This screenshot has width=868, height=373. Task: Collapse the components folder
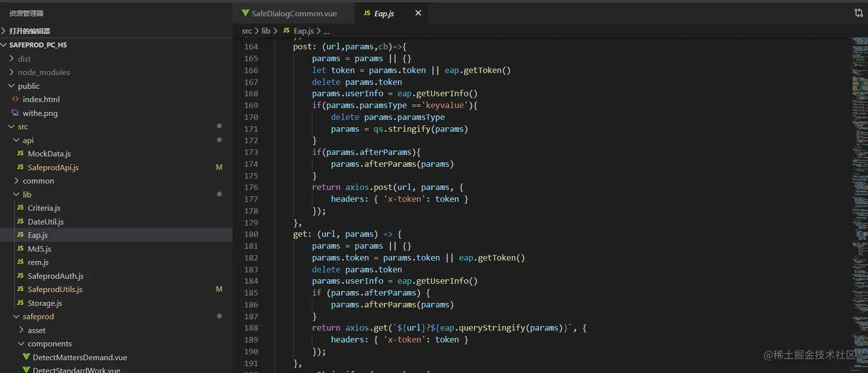(116, 344)
